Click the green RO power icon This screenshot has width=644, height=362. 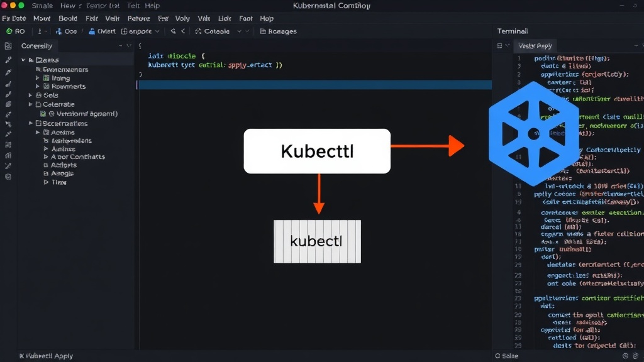tap(9, 31)
